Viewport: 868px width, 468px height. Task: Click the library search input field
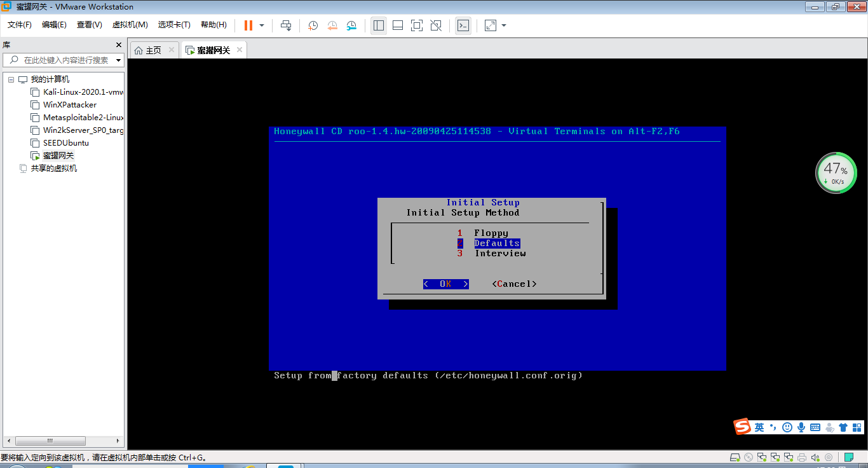click(x=64, y=60)
